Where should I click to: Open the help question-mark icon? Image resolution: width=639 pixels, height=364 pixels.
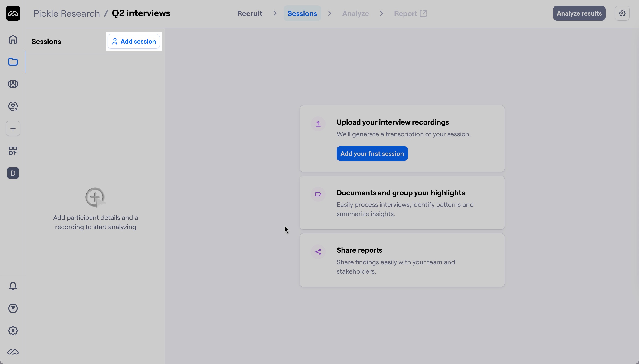pyautogui.click(x=13, y=308)
